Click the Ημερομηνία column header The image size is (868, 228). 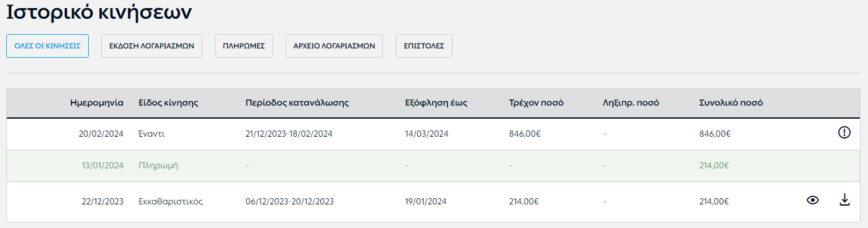click(x=97, y=103)
